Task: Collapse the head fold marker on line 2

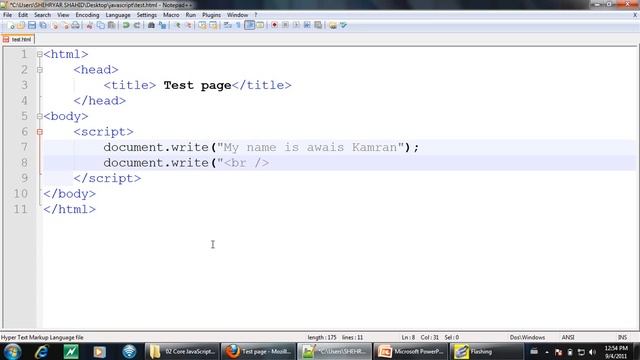Action: tap(40, 69)
